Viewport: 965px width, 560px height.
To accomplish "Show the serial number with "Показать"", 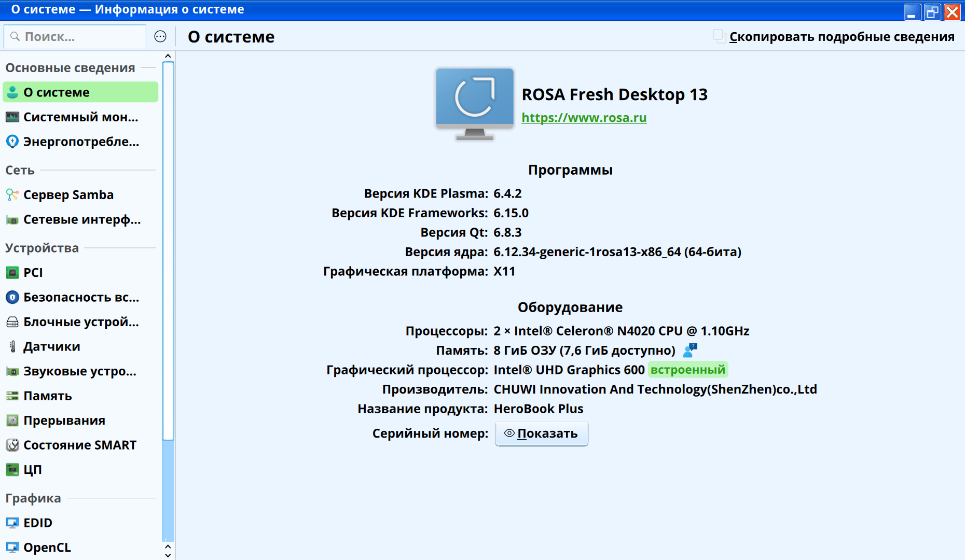I will coord(542,433).
